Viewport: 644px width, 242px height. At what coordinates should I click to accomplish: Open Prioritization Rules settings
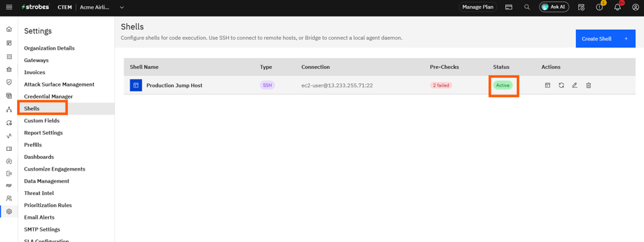[x=48, y=205]
